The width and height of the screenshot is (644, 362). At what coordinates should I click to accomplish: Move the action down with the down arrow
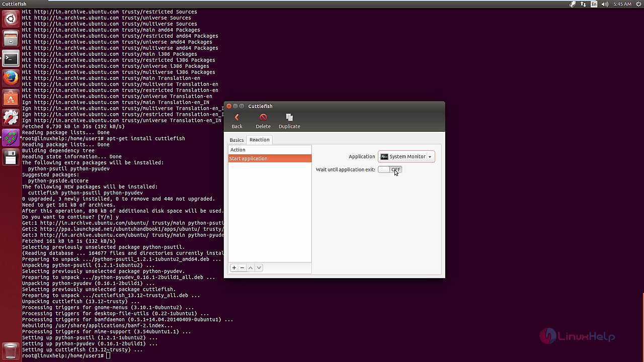[259, 268]
